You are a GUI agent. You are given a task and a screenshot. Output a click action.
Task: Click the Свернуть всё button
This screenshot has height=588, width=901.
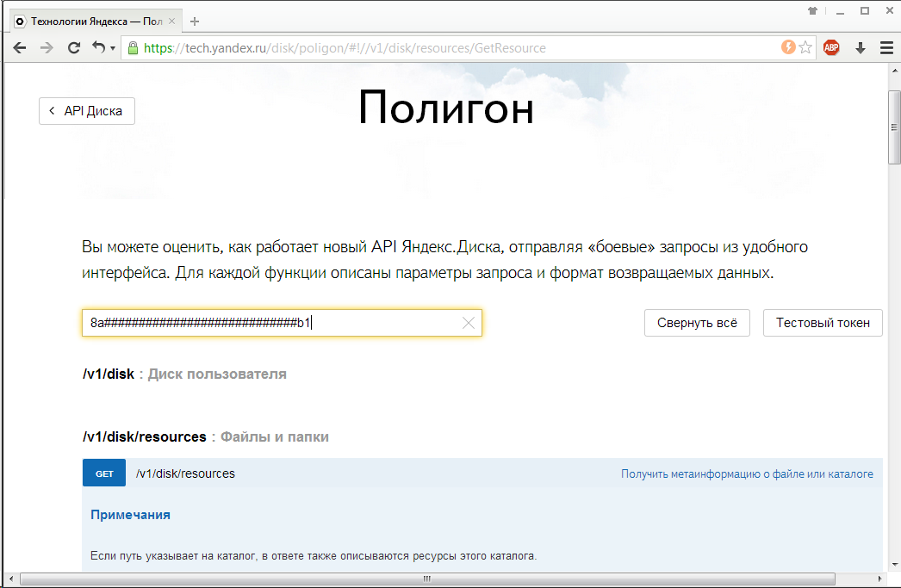click(697, 323)
